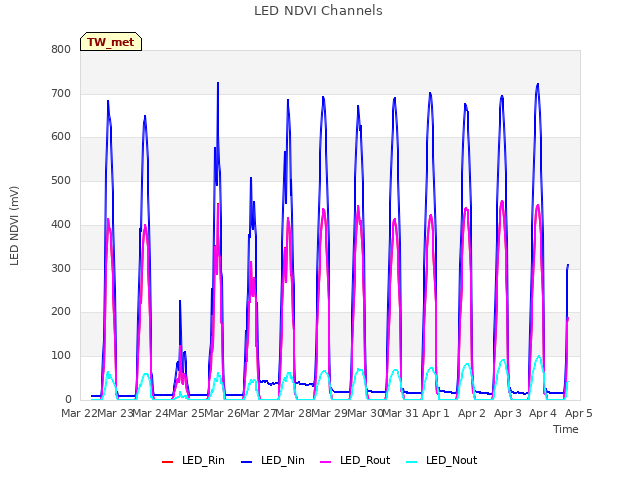
Task: Click the Apr 2 x-axis tick label
Action: pos(472,413)
